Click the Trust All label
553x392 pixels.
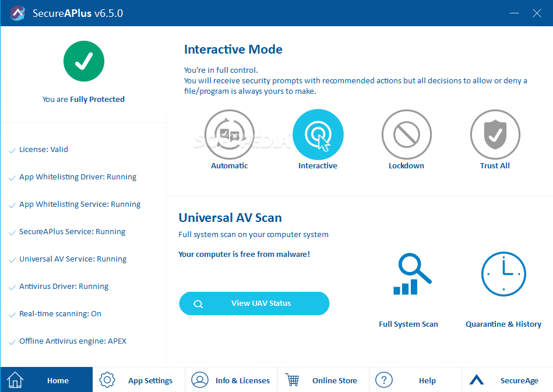[x=495, y=165]
